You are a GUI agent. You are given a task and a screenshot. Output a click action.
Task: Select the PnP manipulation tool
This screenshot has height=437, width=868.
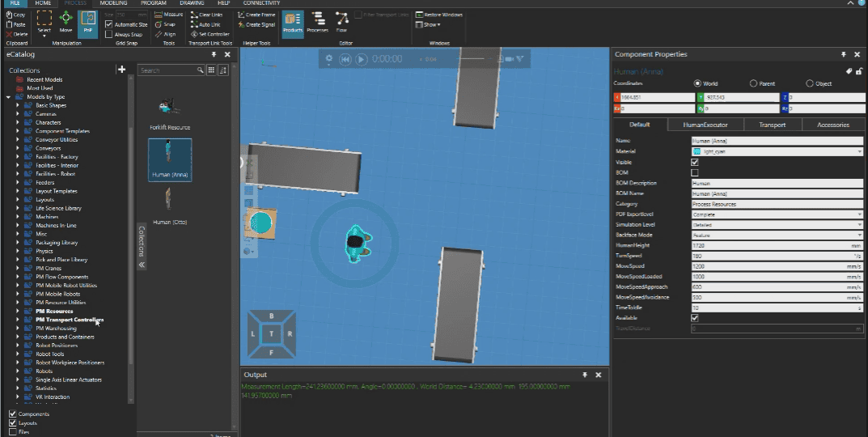[x=87, y=24]
